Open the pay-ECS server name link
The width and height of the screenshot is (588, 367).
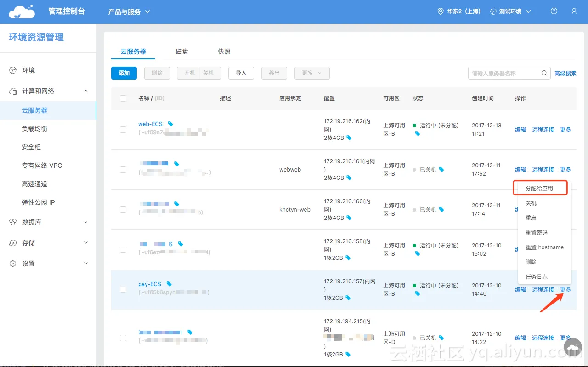[x=150, y=284]
